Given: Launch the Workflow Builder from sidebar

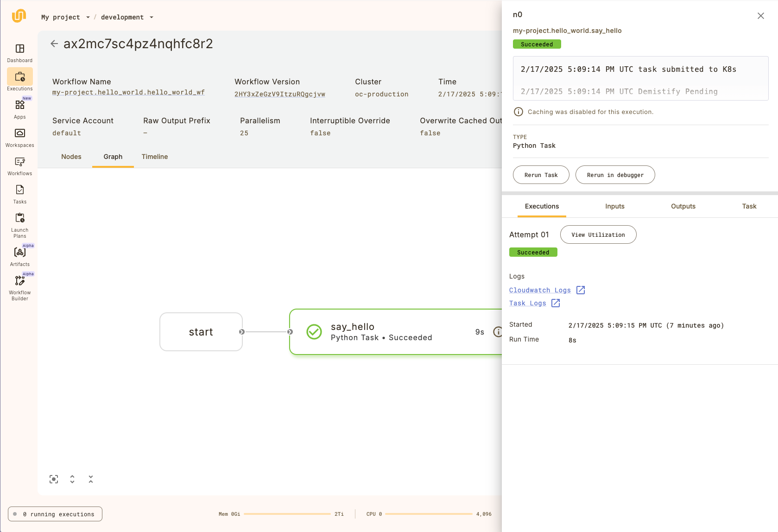Looking at the screenshot, I should 20,281.
